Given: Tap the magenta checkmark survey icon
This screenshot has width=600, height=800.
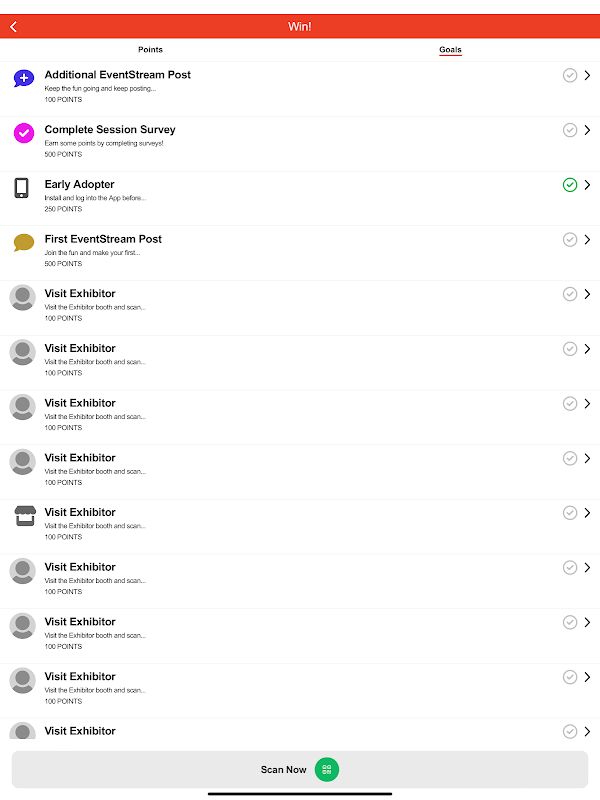Looking at the screenshot, I should tap(23, 133).
